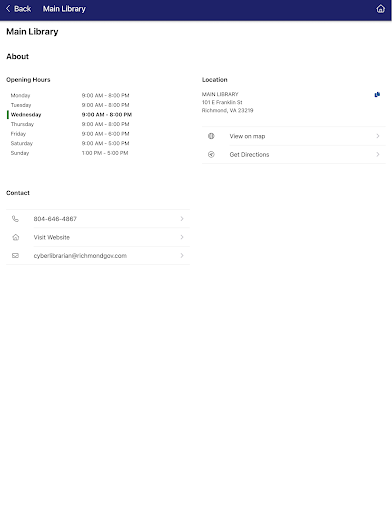
Task: Click the 101 E Franklin St line
Action: (222, 102)
